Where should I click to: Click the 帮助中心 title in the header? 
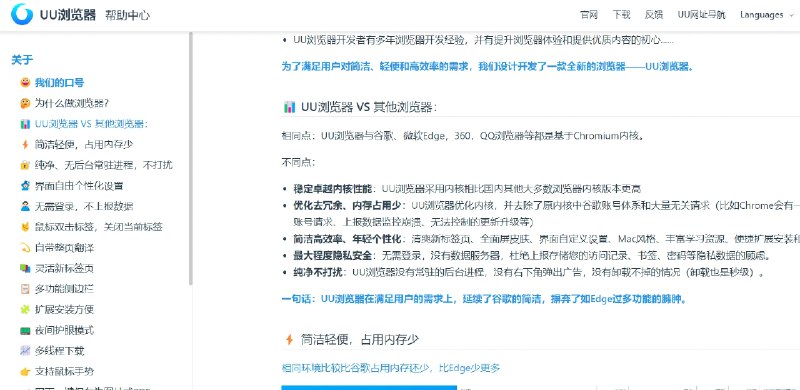pyautogui.click(x=128, y=15)
